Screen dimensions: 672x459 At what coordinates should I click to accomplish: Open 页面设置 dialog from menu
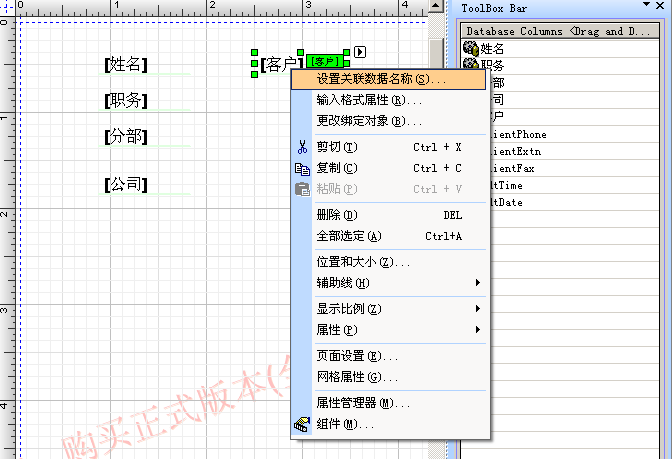coord(356,356)
